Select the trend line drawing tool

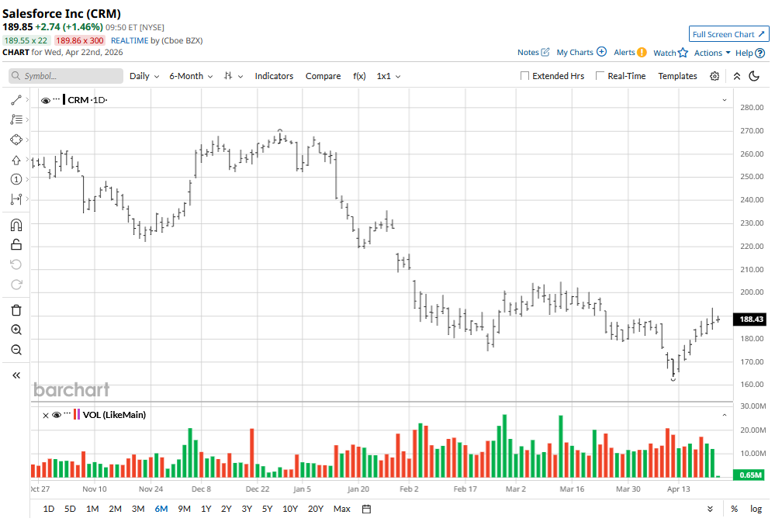[16, 100]
